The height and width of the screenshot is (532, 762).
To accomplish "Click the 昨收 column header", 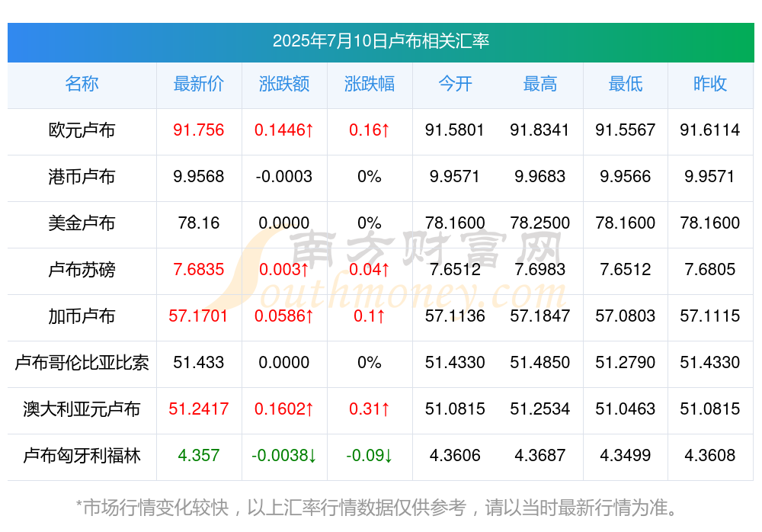I will 710,84.
